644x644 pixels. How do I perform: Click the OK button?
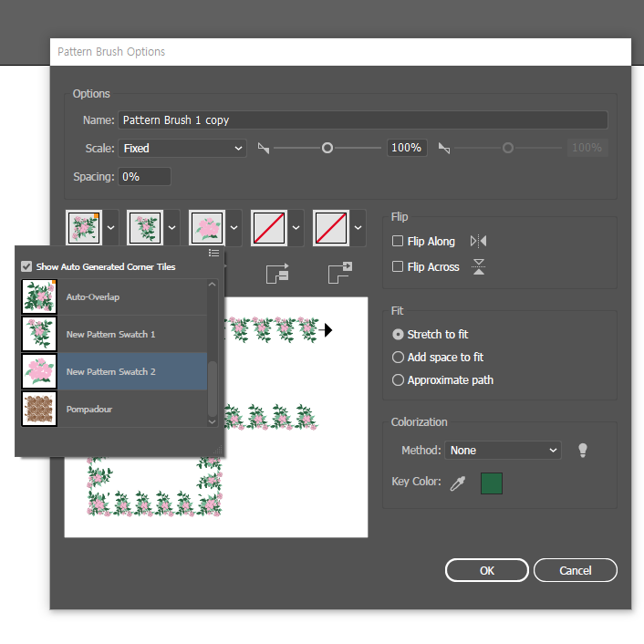click(487, 570)
